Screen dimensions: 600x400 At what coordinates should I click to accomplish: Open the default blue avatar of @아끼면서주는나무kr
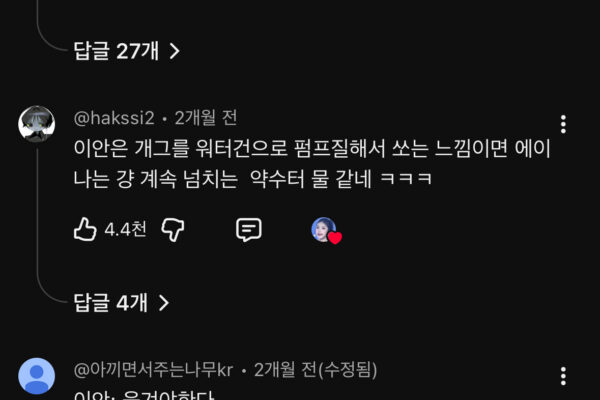tap(37, 376)
